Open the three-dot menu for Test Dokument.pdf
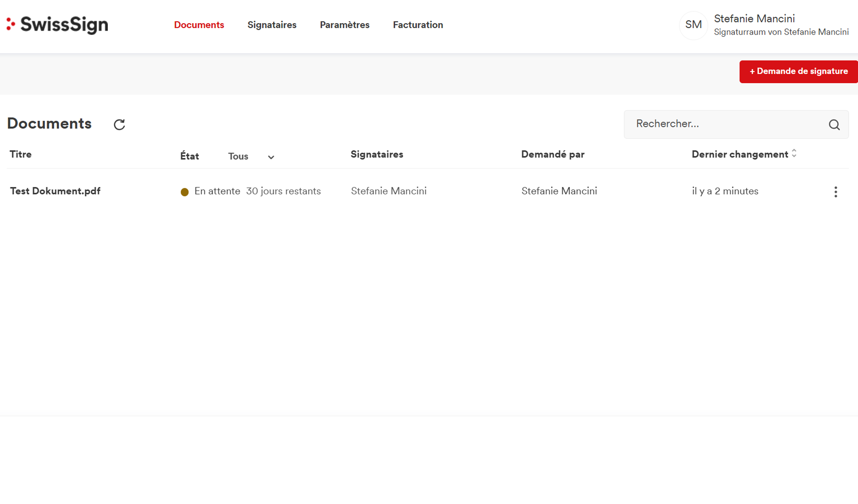This screenshot has height=504, width=858. pos(835,192)
